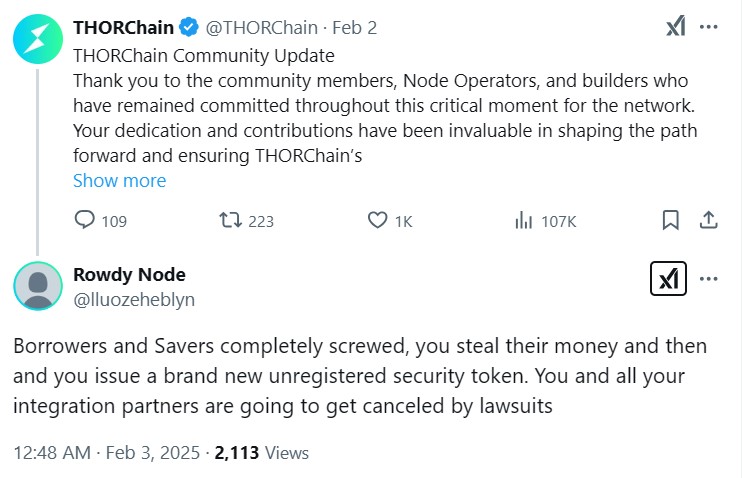
Task: Like the THORChain post with the heart
Action: click(377, 220)
